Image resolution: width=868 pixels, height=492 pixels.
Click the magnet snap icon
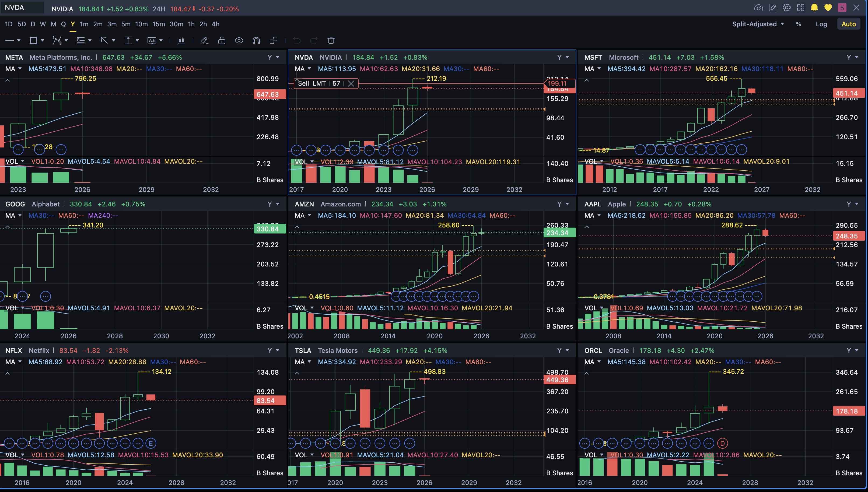[256, 41]
